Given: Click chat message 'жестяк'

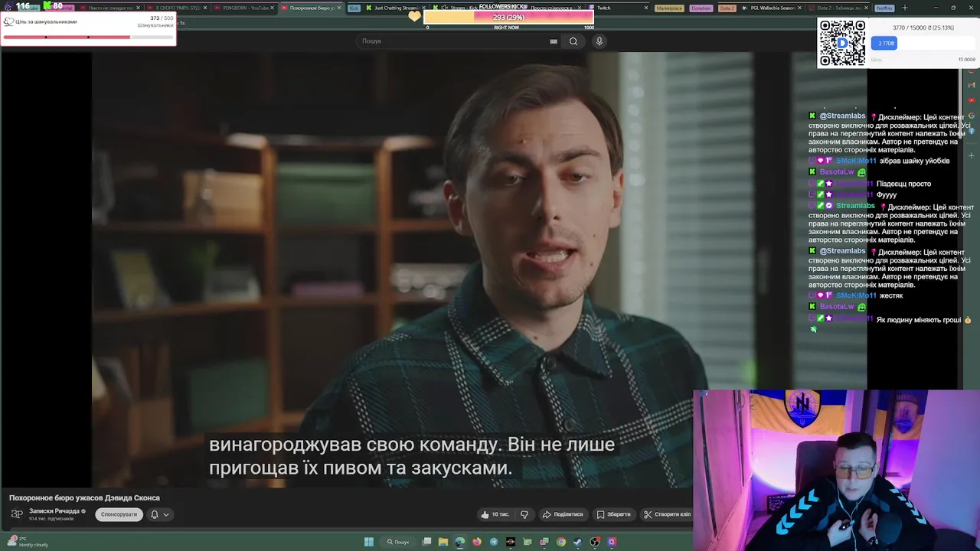Looking at the screenshot, I should pos(891,295).
